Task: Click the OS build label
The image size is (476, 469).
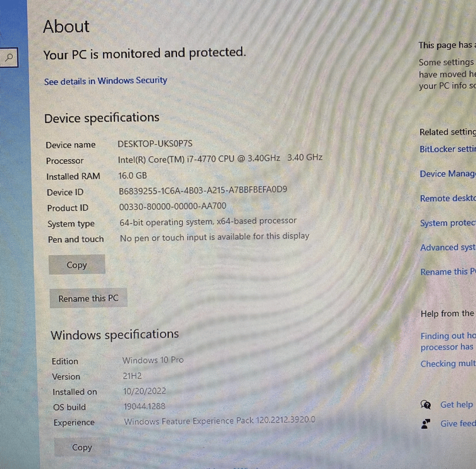Action: (x=70, y=408)
